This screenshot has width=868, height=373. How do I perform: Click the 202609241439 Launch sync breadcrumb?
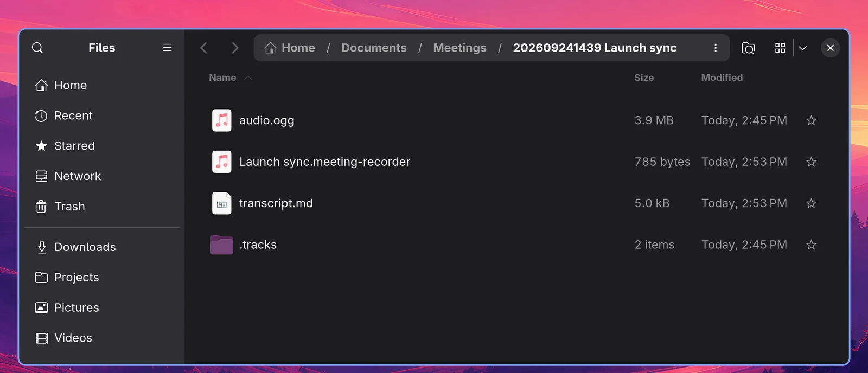point(595,48)
